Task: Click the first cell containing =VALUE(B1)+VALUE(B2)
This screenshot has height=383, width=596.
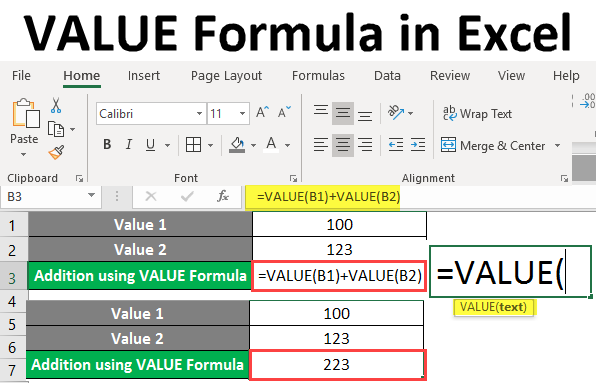Action: pyautogui.click(x=339, y=276)
